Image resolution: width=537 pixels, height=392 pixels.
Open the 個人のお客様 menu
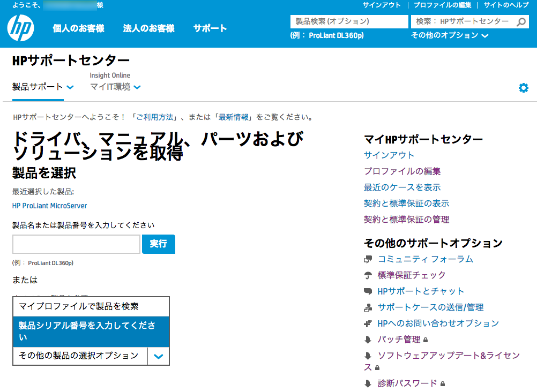78,28
